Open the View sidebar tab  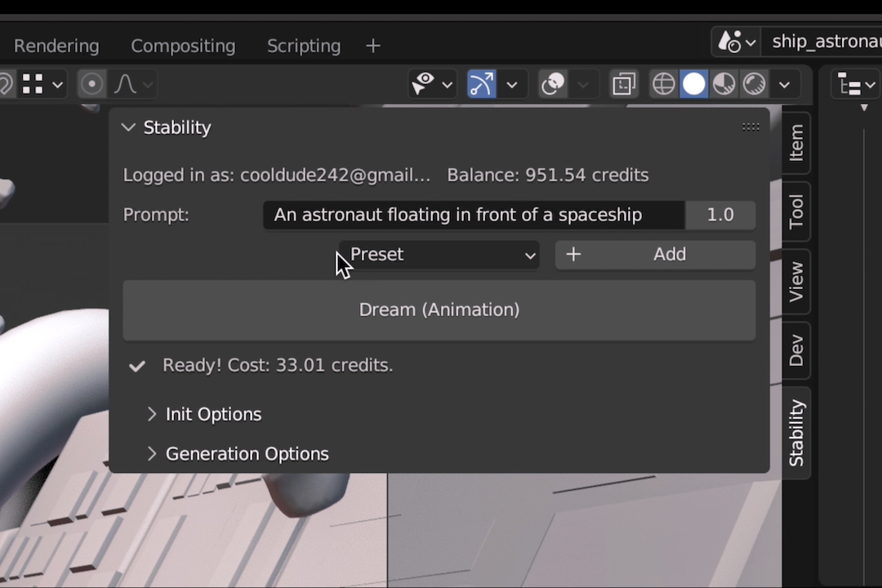pyautogui.click(x=796, y=281)
